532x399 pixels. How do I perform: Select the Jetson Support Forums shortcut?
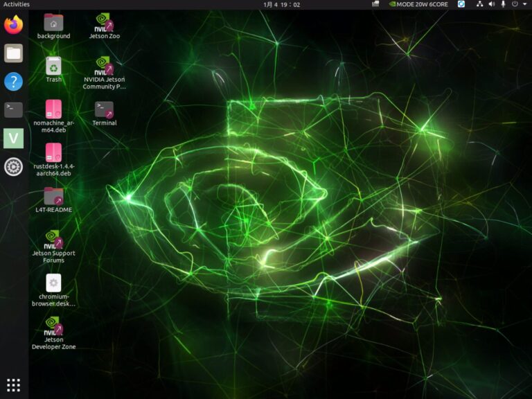(53, 240)
